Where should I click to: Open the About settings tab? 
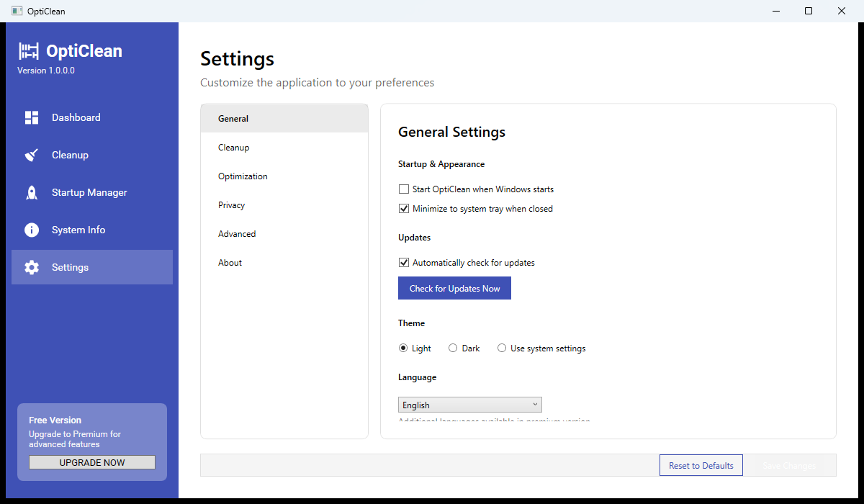coord(284,263)
